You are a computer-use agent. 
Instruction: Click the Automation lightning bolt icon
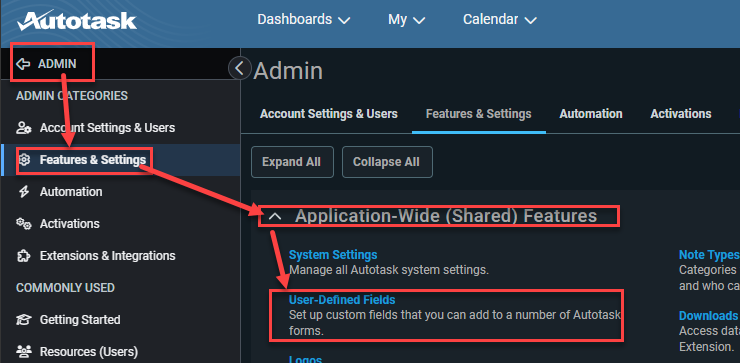click(x=24, y=192)
